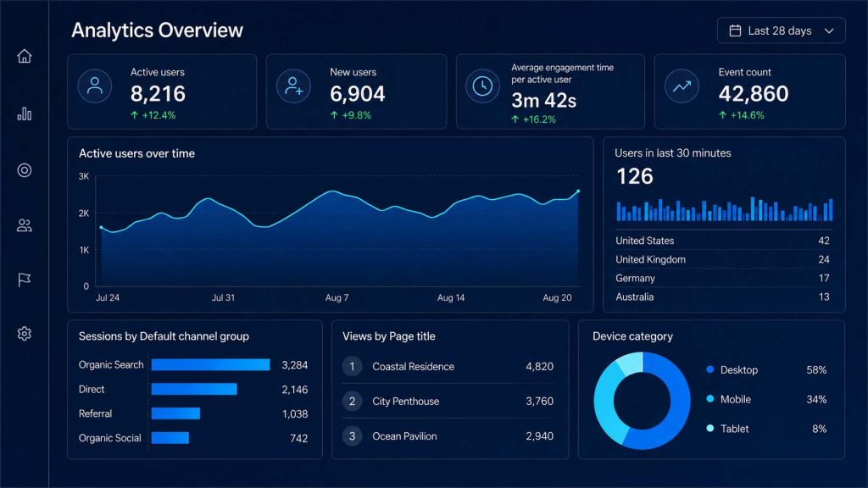868x488 pixels.
Task: Click the New users add-person icon
Action: click(293, 86)
